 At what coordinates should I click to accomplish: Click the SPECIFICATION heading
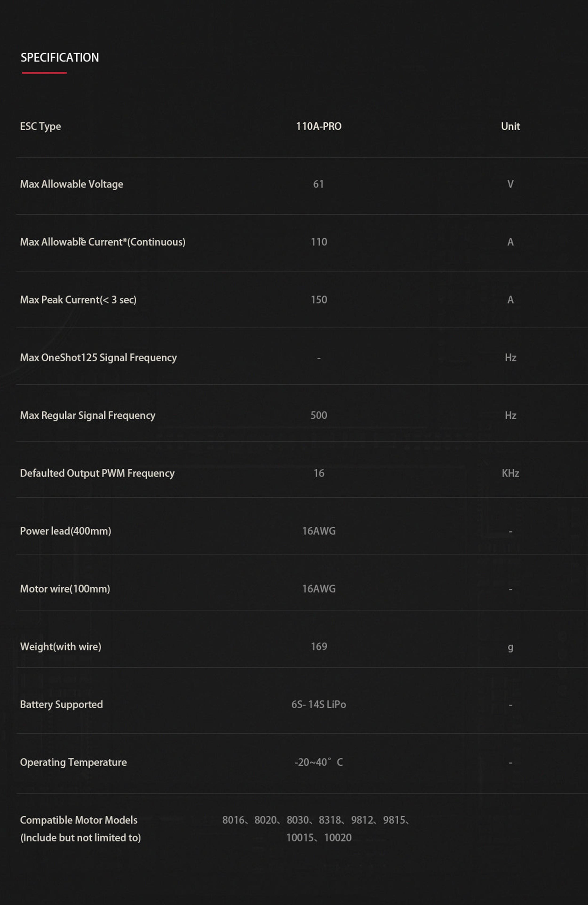(x=60, y=58)
